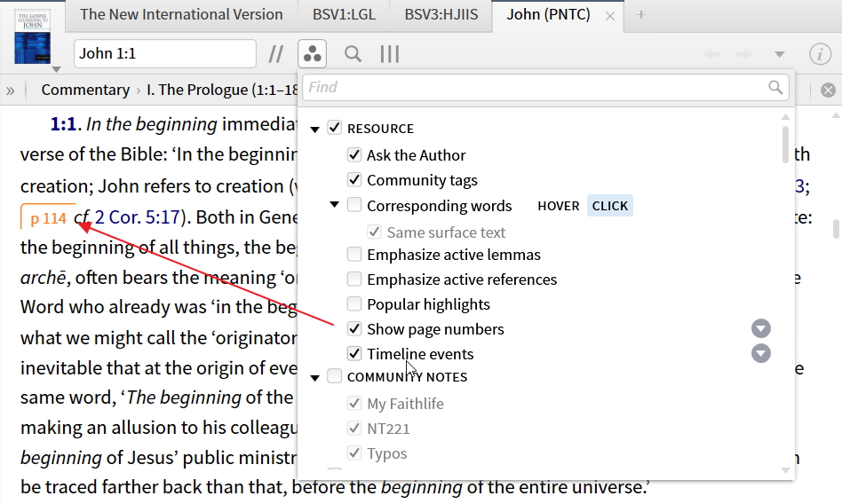This screenshot has height=504, width=842.
Task: Select CLICK mode for Corresponding words
Action: [x=610, y=206]
